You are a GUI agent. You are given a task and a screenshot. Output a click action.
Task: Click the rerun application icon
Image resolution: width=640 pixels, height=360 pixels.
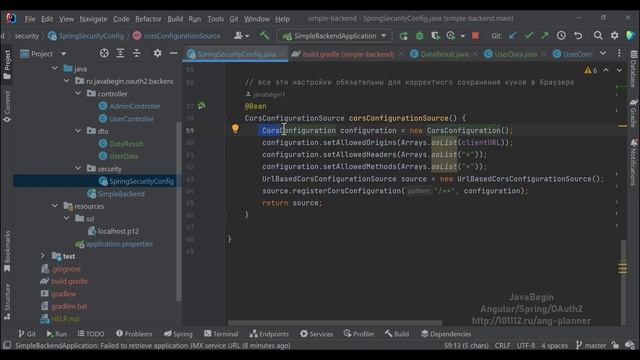[x=403, y=36]
